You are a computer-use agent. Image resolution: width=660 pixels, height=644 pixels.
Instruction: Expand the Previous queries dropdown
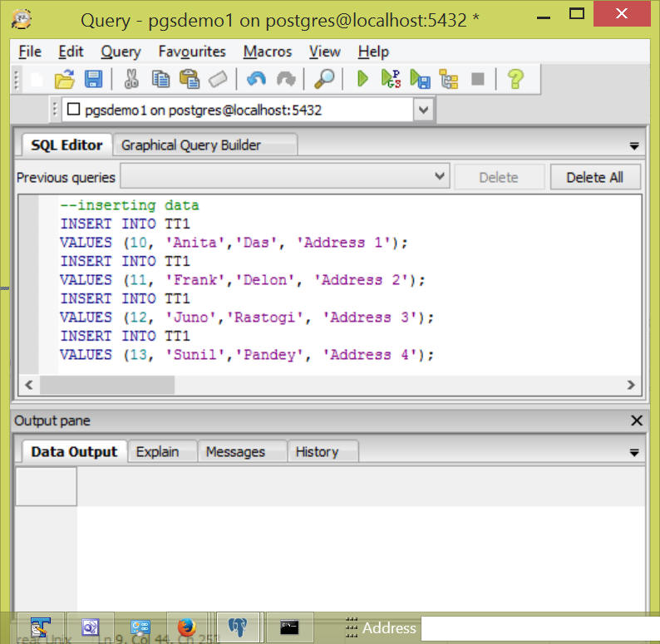441,177
